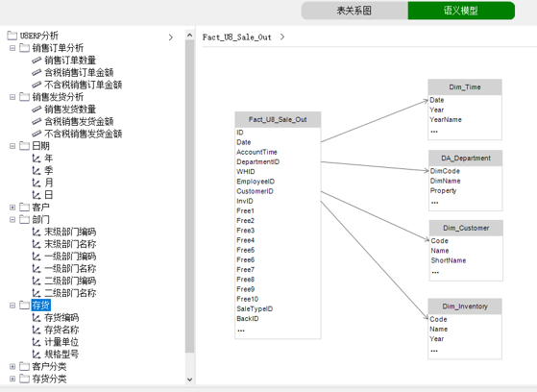Click the dimension icon beside 末级部门编码
Image resolution: width=537 pixels, height=392 pixels.
pos(37,232)
